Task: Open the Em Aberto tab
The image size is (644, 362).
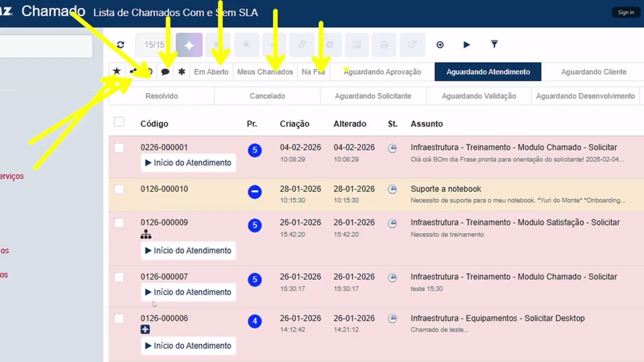Action: [211, 72]
